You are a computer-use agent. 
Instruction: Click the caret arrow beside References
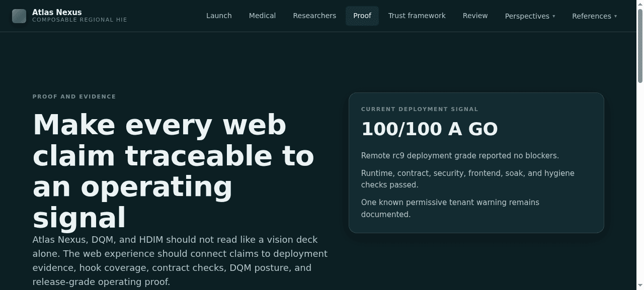(615, 16)
